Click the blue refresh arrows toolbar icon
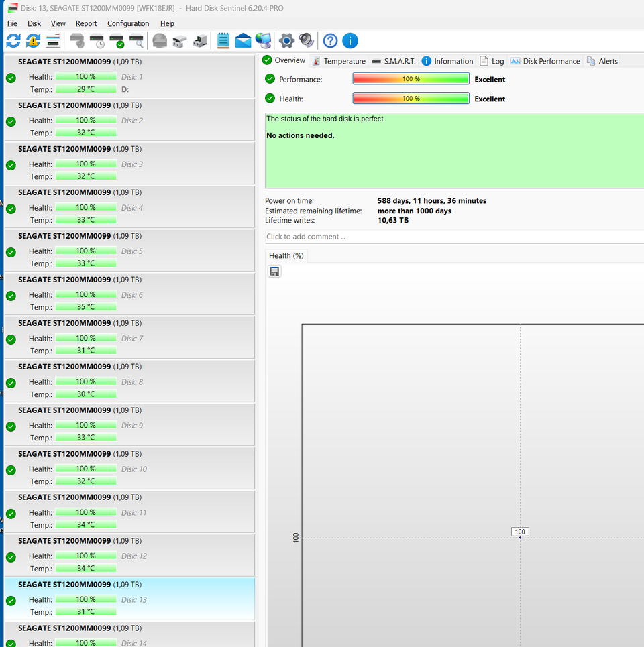The height and width of the screenshot is (647, 644). tap(13, 41)
